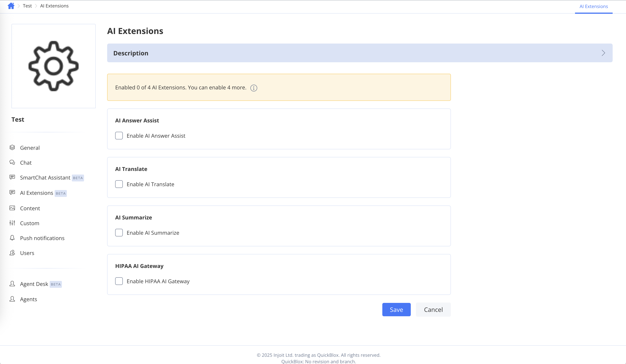This screenshot has width=626, height=364.
Task: Click the Cancel button
Action: tap(433, 310)
